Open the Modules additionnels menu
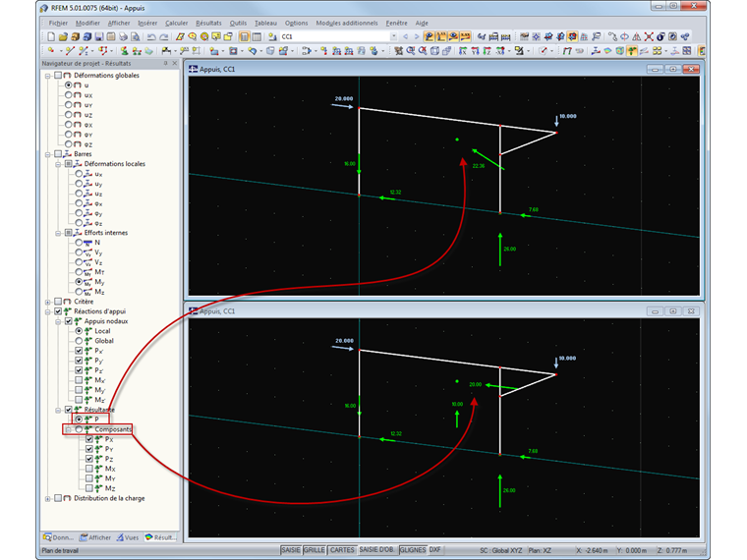The height and width of the screenshot is (560, 747). [347, 23]
